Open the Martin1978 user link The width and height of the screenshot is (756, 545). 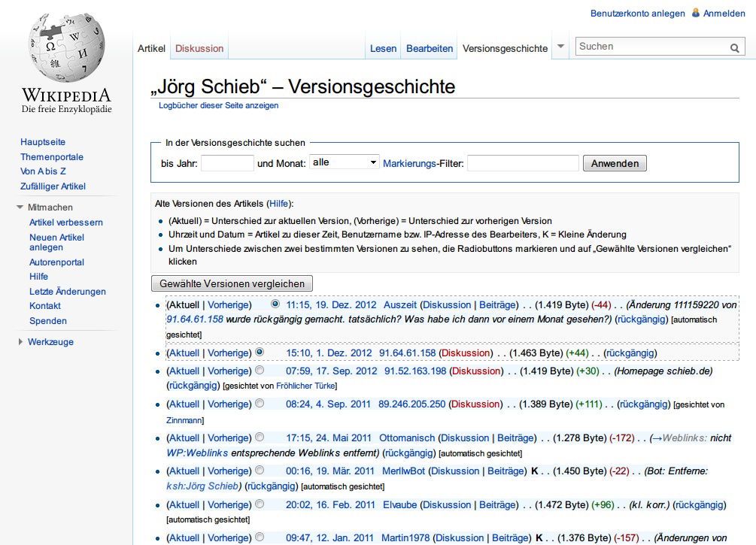405,537
